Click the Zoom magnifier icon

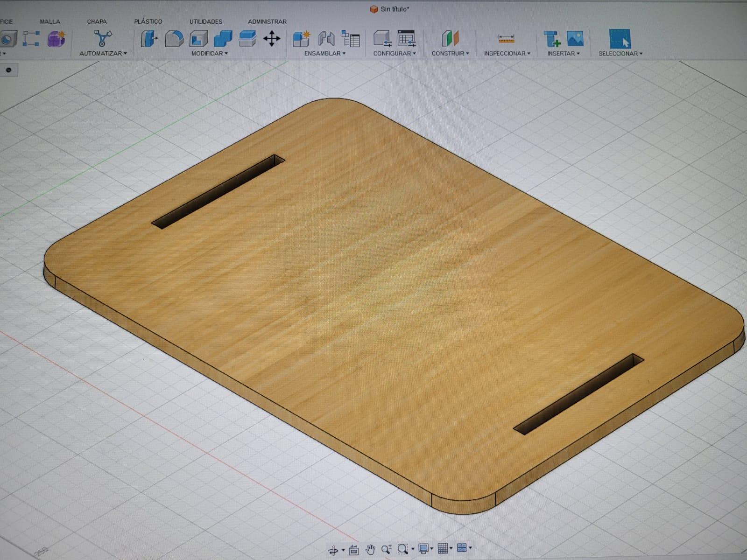[387, 549]
